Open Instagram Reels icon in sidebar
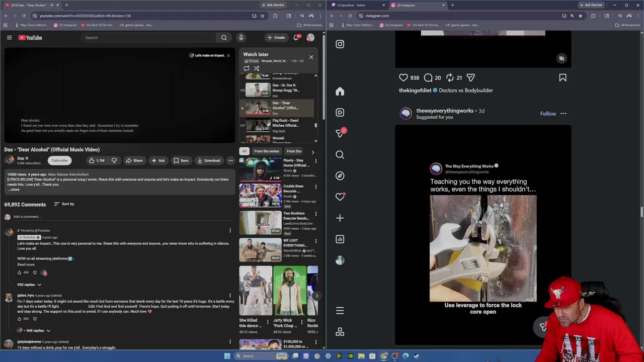Image resolution: width=644 pixels, height=362 pixels. click(340, 113)
